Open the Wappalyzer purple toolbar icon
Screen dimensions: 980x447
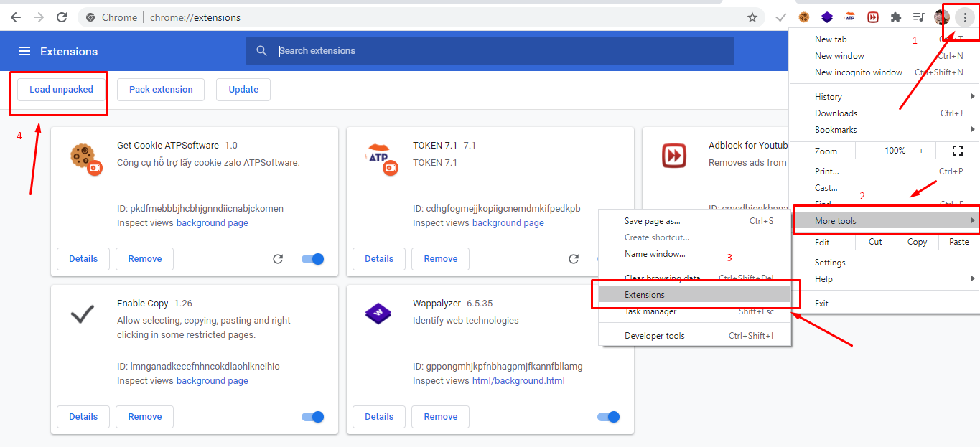[826, 17]
